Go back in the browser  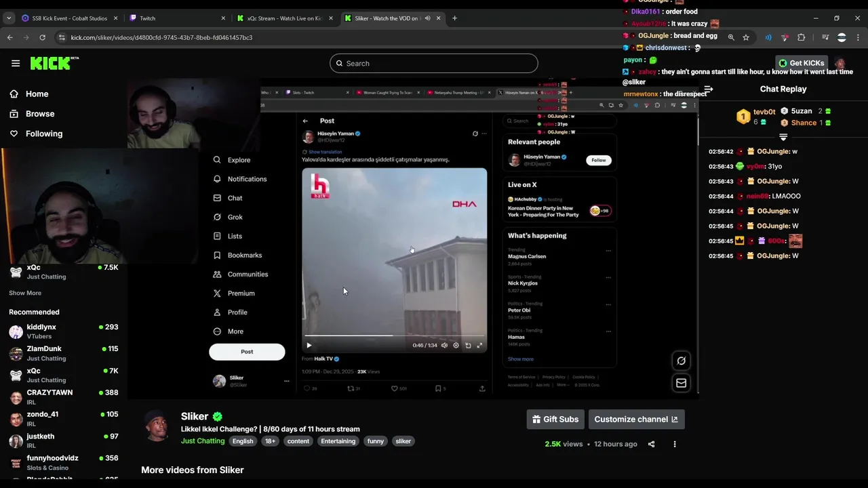pos(10,37)
